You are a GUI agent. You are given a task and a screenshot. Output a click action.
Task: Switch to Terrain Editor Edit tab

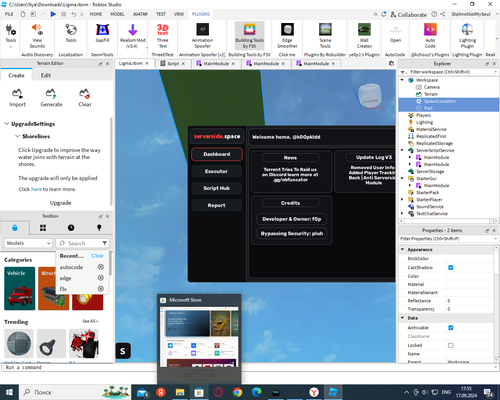[x=46, y=75]
